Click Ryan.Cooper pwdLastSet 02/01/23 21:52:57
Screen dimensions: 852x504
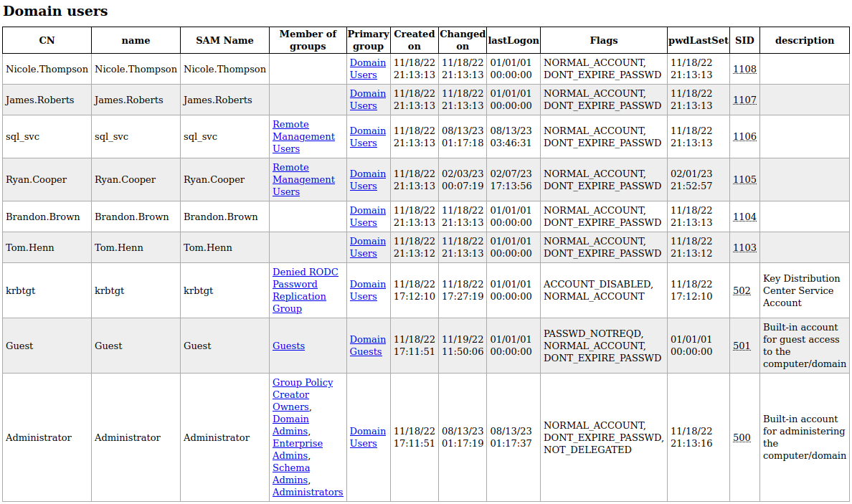pyautogui.click(x=691, y=180)
